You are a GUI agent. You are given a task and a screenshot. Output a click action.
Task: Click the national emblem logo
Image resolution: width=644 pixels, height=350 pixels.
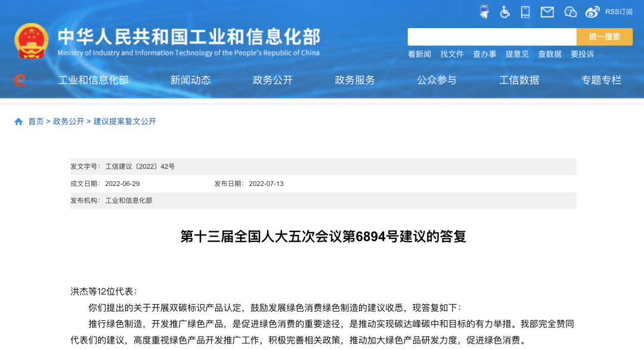[x=31, y=39]
